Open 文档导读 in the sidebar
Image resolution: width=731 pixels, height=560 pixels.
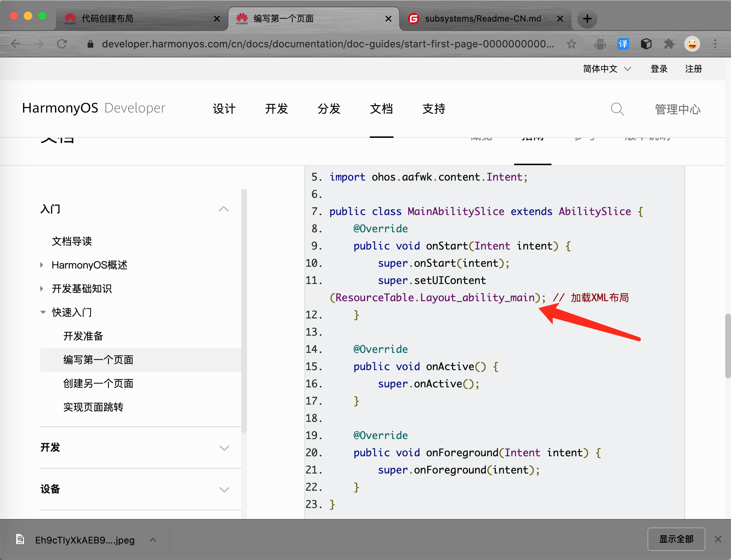pos(72,241)
